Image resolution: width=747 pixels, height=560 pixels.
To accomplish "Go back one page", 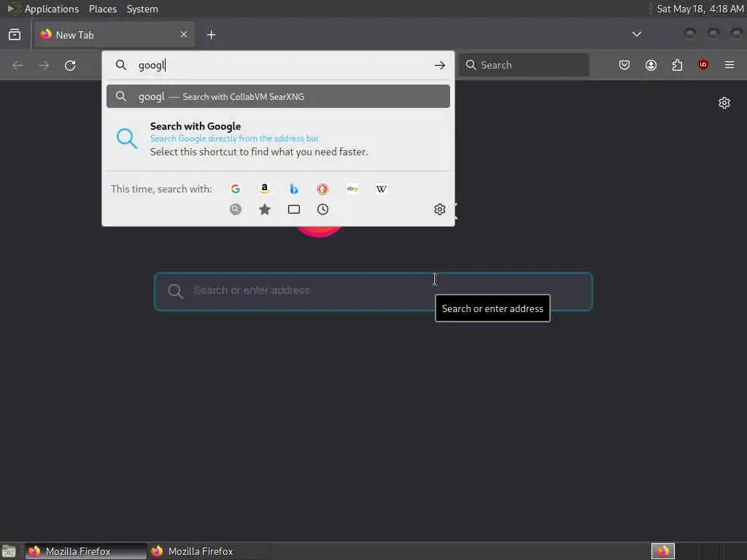I will (18, 65).
